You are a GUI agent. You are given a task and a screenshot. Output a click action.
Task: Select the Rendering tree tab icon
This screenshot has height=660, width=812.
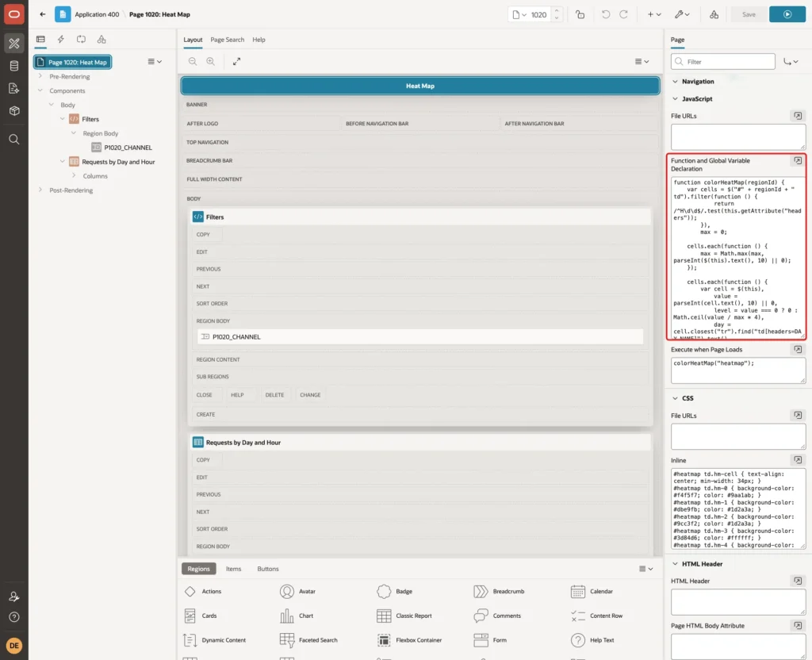(40, 40)
